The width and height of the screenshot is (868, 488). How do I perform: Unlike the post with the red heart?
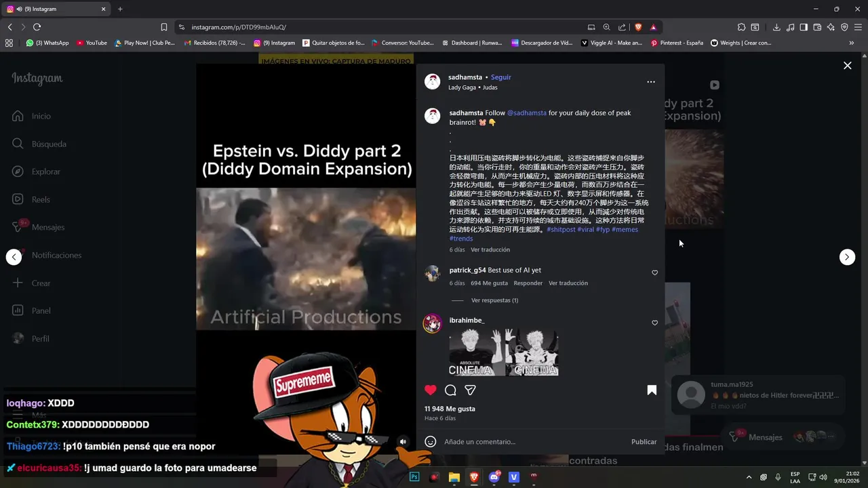[431, 390]
